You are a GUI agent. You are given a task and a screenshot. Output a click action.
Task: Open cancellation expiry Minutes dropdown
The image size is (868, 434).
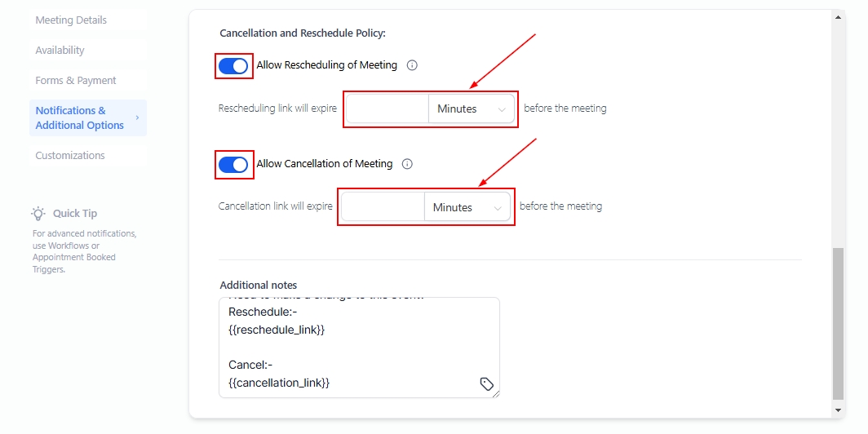point(467,208)
